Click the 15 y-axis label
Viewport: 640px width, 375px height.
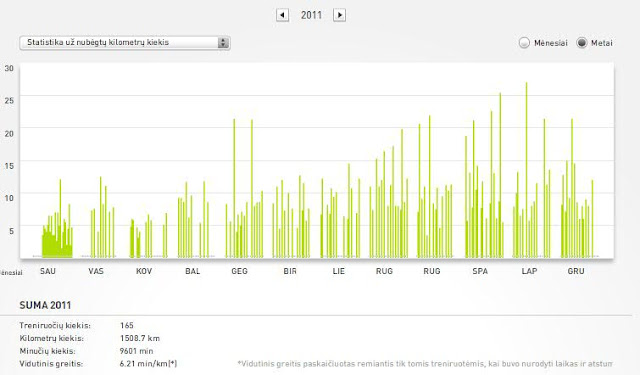pyautogui.click(x=9, y=166)
